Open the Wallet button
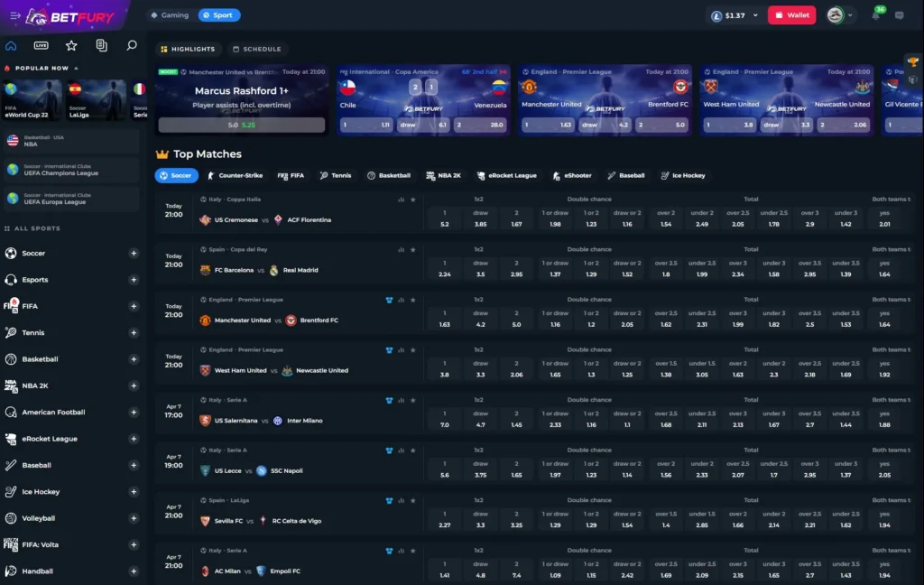 (791, 15)
